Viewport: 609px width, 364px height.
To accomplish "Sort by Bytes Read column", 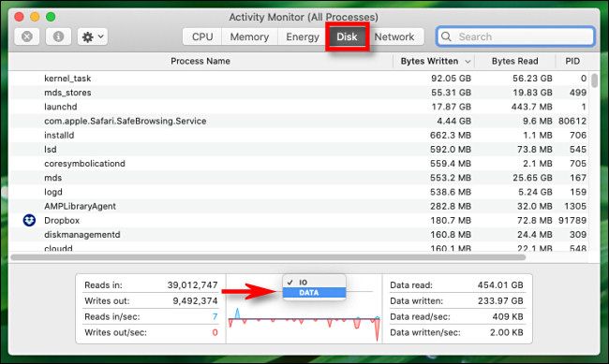I will click(514, 62).
